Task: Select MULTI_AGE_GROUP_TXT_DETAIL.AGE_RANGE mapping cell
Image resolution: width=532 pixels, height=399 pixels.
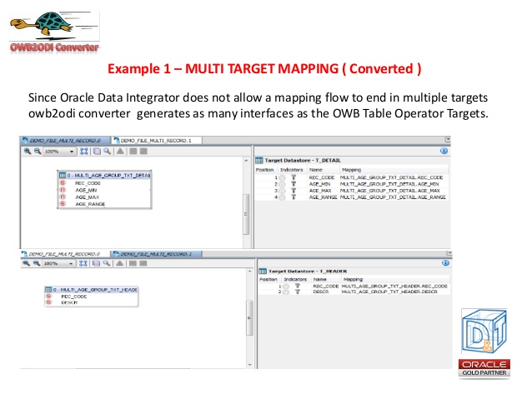Action: [393, 197]
